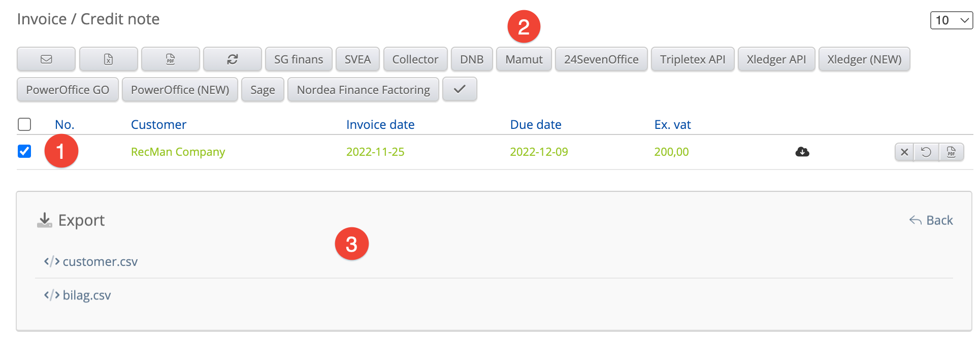Export to SG finans

pos(299,59)
